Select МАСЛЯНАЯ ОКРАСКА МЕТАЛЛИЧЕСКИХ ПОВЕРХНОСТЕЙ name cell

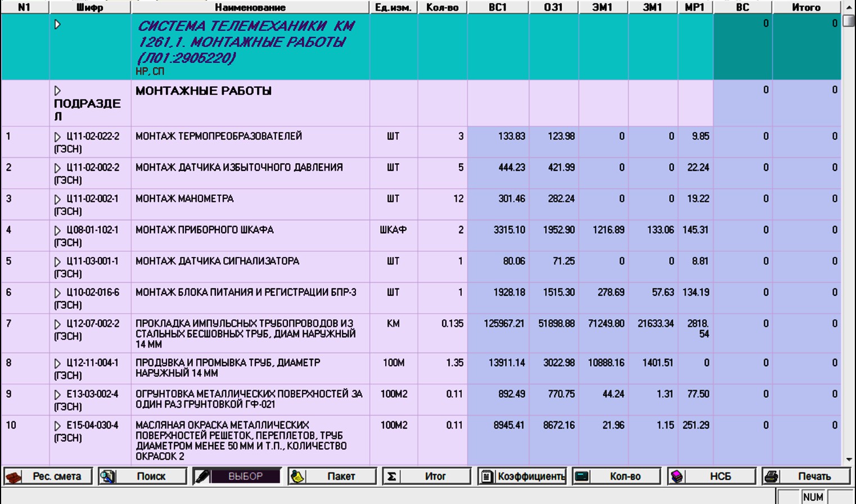[250, 440]
